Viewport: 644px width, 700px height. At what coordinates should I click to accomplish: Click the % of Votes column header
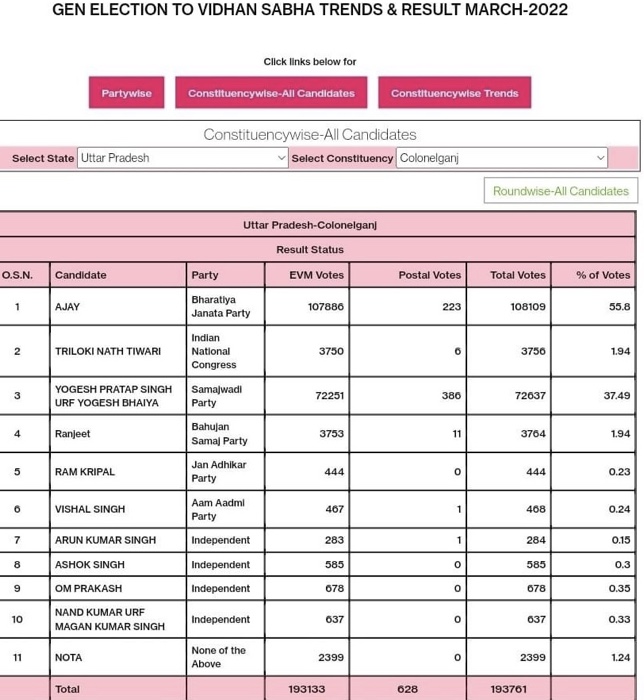coord(603,275)
